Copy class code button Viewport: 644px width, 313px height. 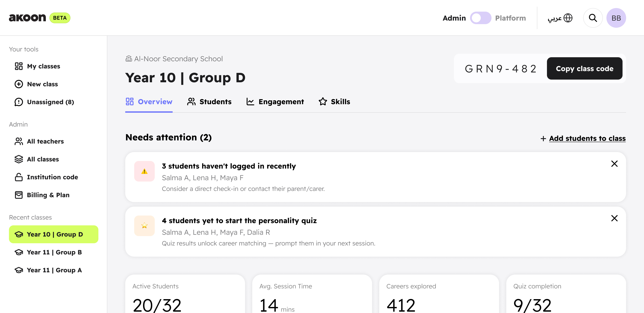coord(585,68)
